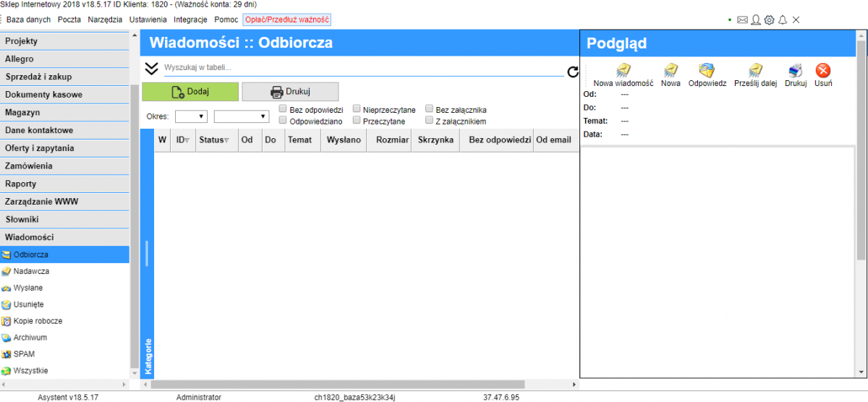Click the red Usuń delete icon
The width and height of the screenshot is (868, 402).
click(823, 70)
